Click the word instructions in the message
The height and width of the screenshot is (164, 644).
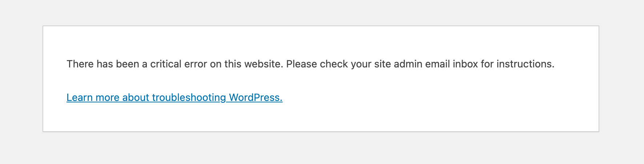[526, 64]
